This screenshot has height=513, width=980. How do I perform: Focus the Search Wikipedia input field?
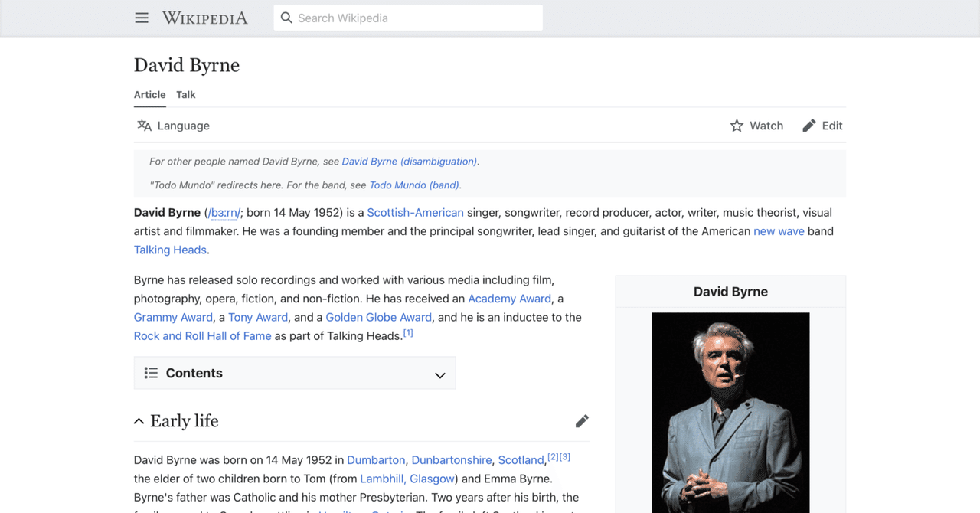pos(408,18)
